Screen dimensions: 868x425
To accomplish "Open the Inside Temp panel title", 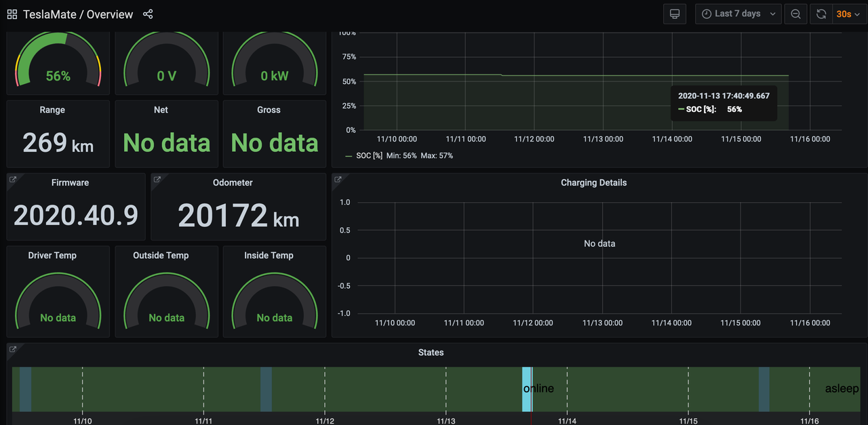I will pyautogui.click(x=269, y=256).
